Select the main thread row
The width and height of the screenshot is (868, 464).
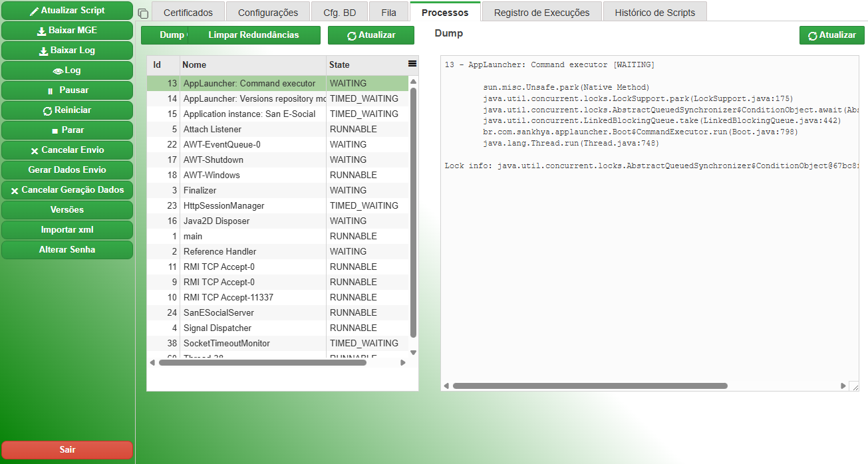pos(278,237)
